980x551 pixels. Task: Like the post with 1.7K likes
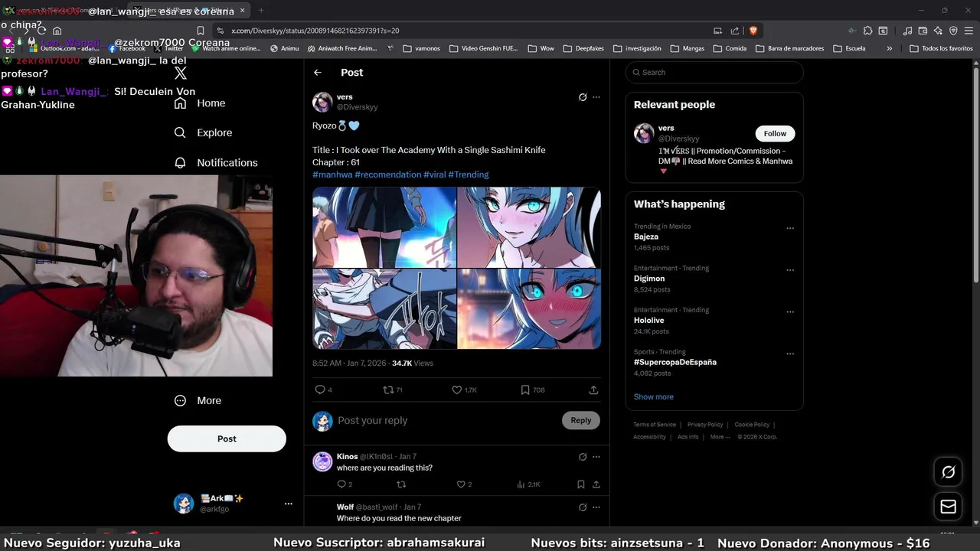(457, 390)
